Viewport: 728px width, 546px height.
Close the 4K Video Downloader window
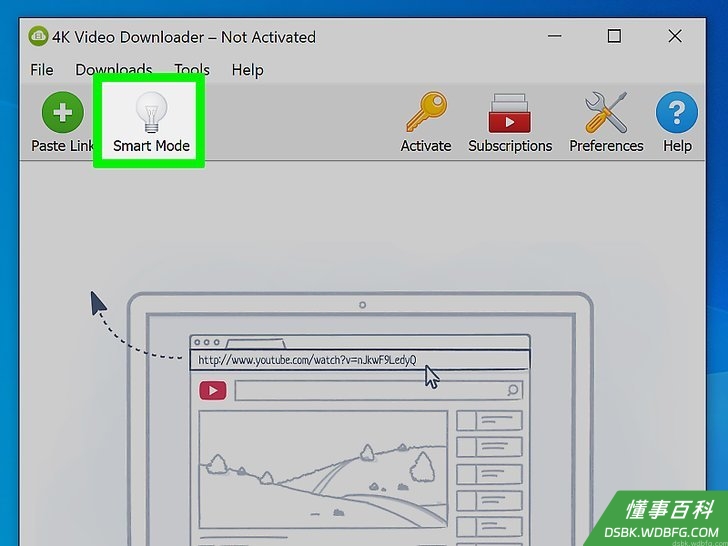[675, 36]
